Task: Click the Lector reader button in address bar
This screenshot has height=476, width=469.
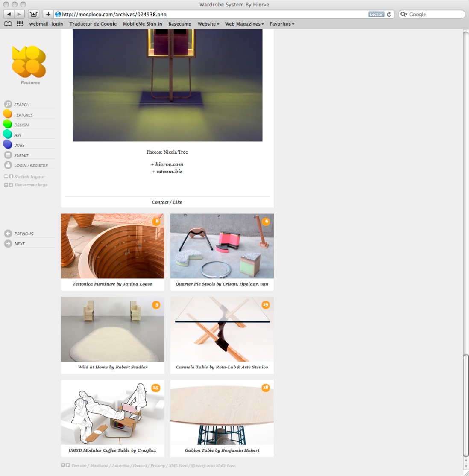Action: 376,14
